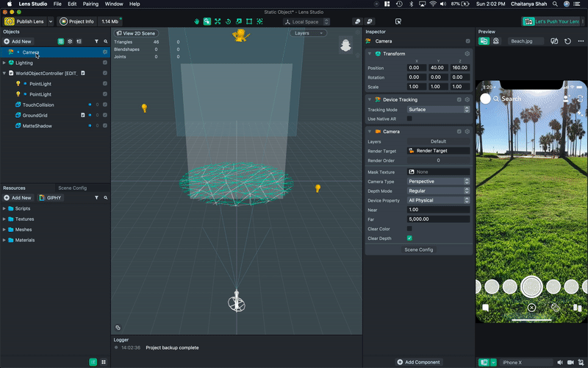Click the filter icon in Objects panel
Image resolution: width=588 pixels, height=368 pixels.
click(96, 41)
